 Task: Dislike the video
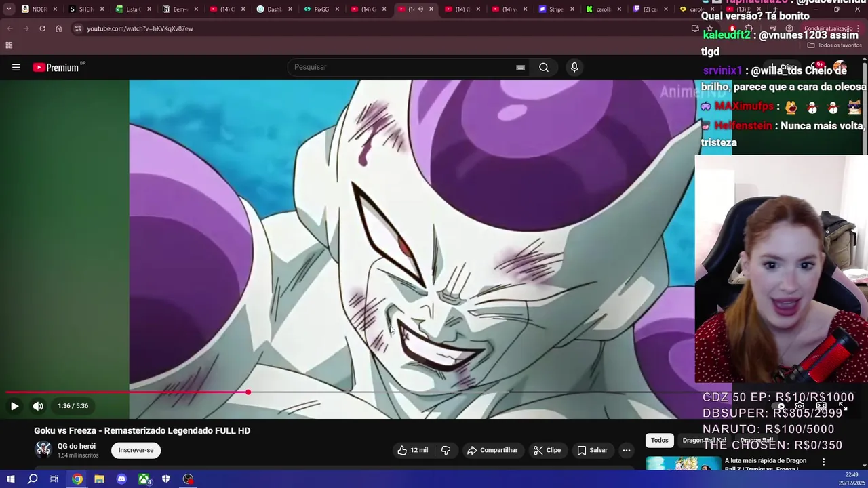tap(446, 450)
